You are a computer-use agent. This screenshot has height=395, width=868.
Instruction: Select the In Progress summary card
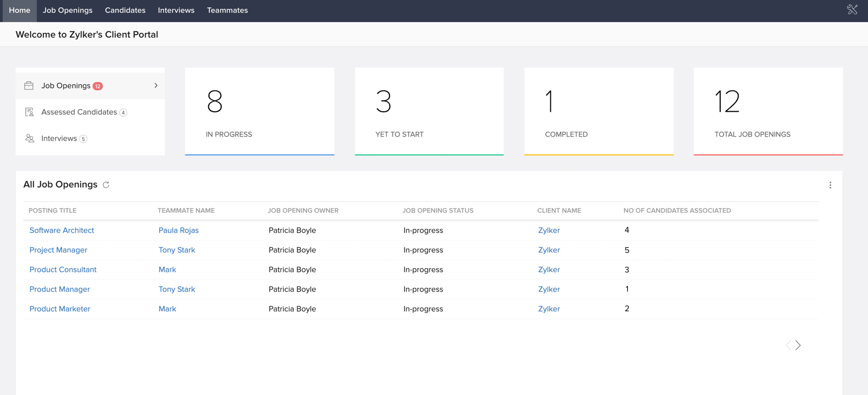pos(259,111)
